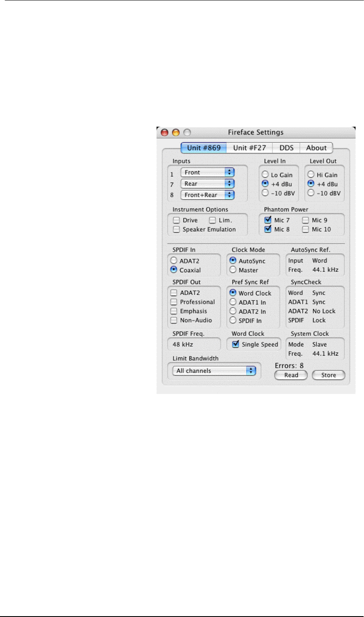
Task: Open Input 8 Front+Rear dropdown
Action: click(x=207, y=195)
